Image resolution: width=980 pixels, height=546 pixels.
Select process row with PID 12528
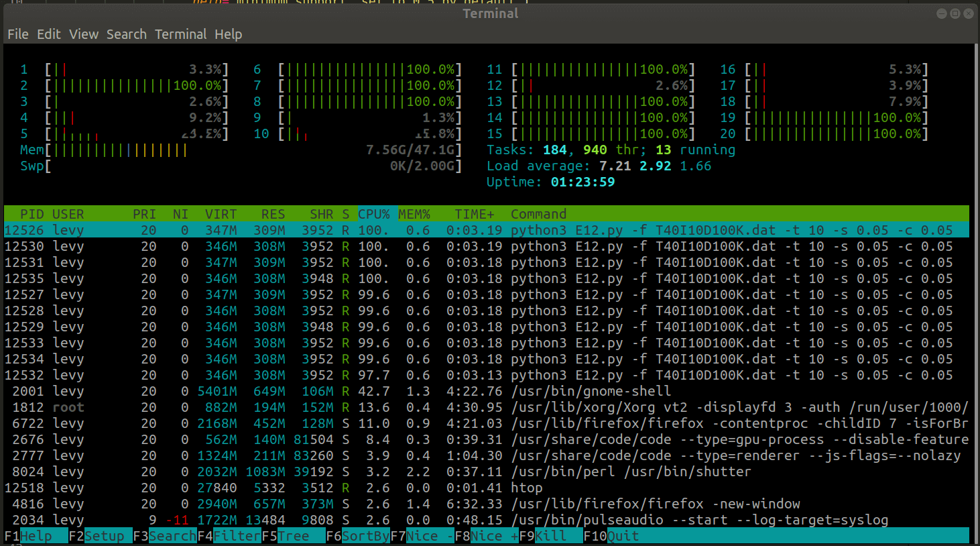pos(487,311)
